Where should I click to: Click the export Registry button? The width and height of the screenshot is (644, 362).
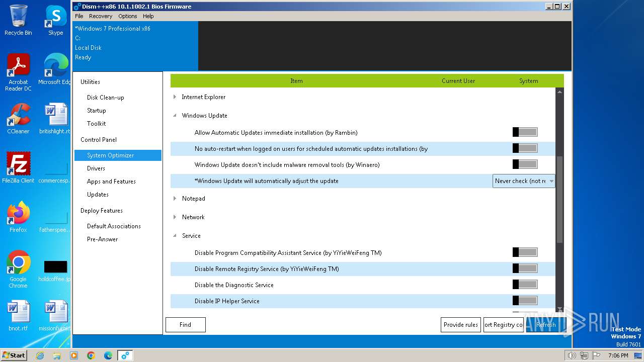[x=504, y=325]
